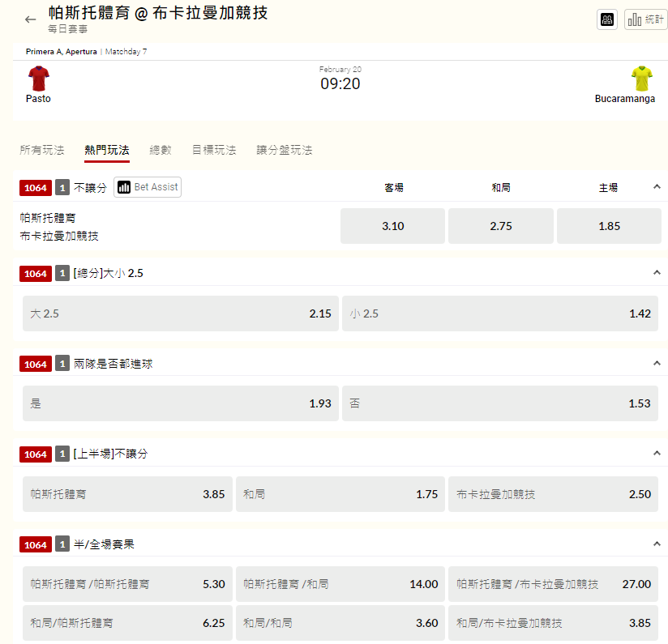Screen dimensions: 668x644
Task: Collapse the 半/全場賽果 section
Action: click(x=657, y=544)
